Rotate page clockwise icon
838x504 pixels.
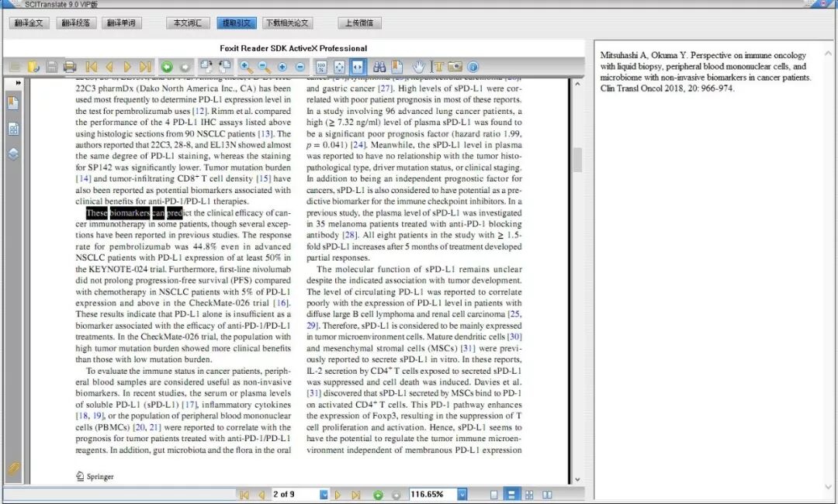tap(206, 67)
